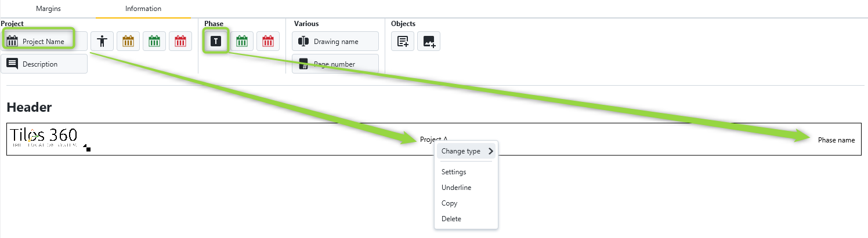Insert the Page number field
Image resolution: width=868 pixels, height=238 pixels.
[335, 64]
